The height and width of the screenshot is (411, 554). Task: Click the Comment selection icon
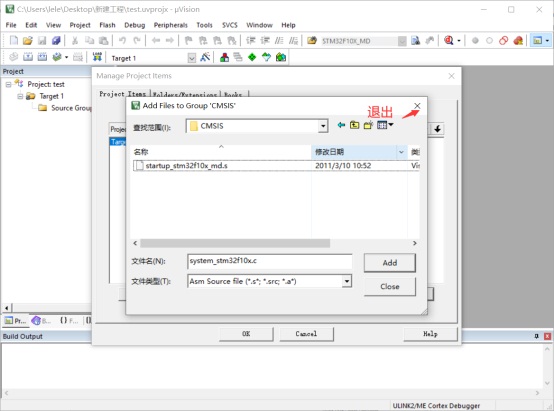(x=279, y=41)
